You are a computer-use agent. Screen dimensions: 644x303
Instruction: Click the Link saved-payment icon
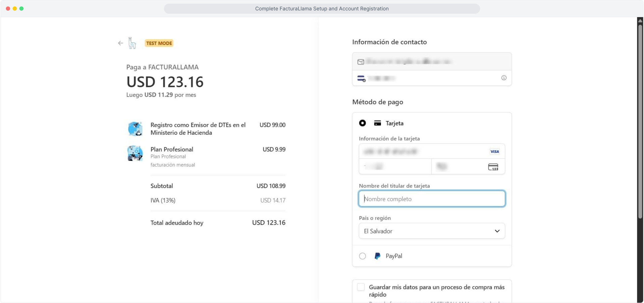coord(361,79)
